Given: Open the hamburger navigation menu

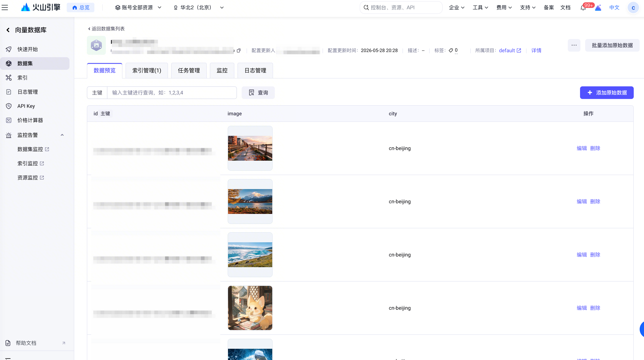Looking at the screenshot, I should pyautogui.click(x=5, y=7).
